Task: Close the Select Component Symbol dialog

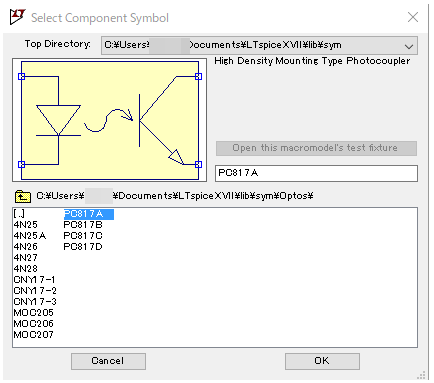Action: pos(413,17)
